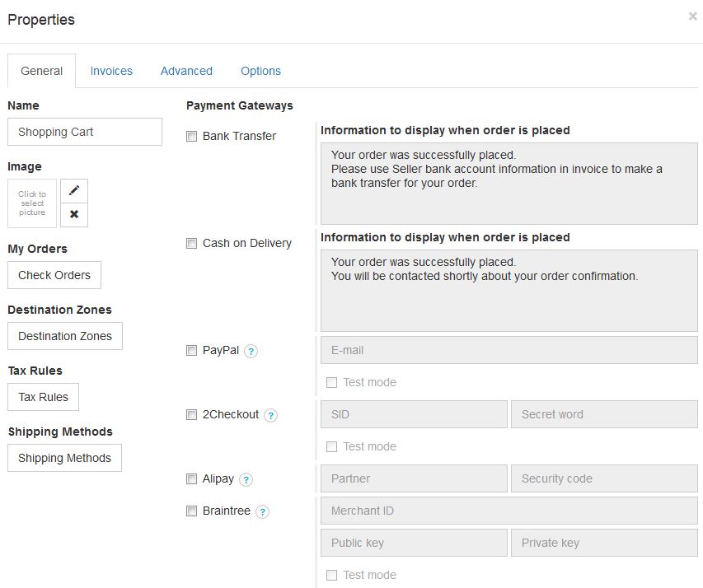Enable the Bank Transfer payment gateway

tap(191, 137)
